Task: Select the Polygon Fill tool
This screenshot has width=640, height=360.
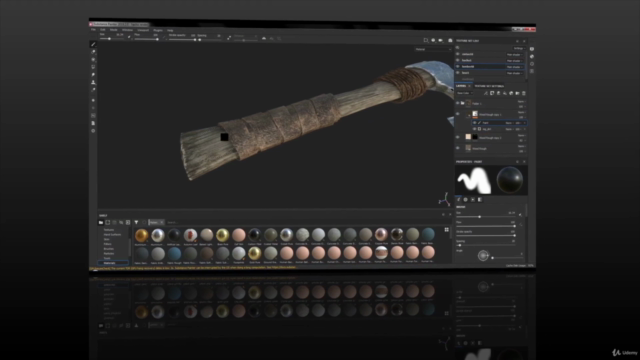Action: pyautogui.click(x=93, y=67)
